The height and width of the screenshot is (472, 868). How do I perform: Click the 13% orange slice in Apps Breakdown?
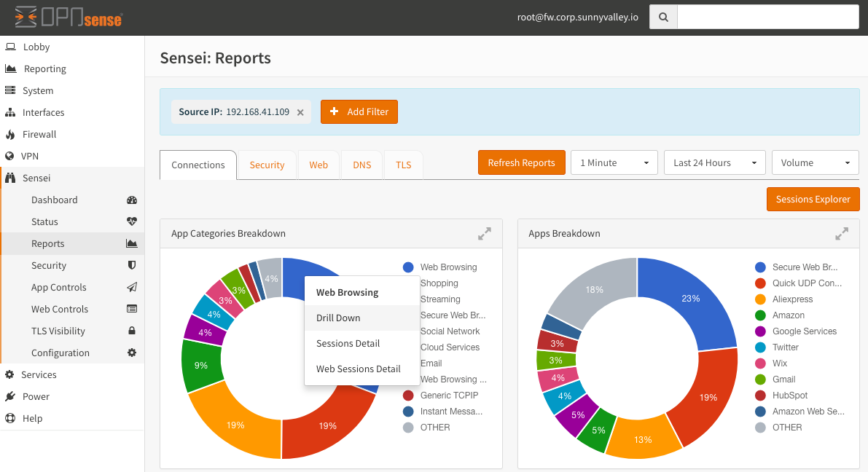point(643,439)
